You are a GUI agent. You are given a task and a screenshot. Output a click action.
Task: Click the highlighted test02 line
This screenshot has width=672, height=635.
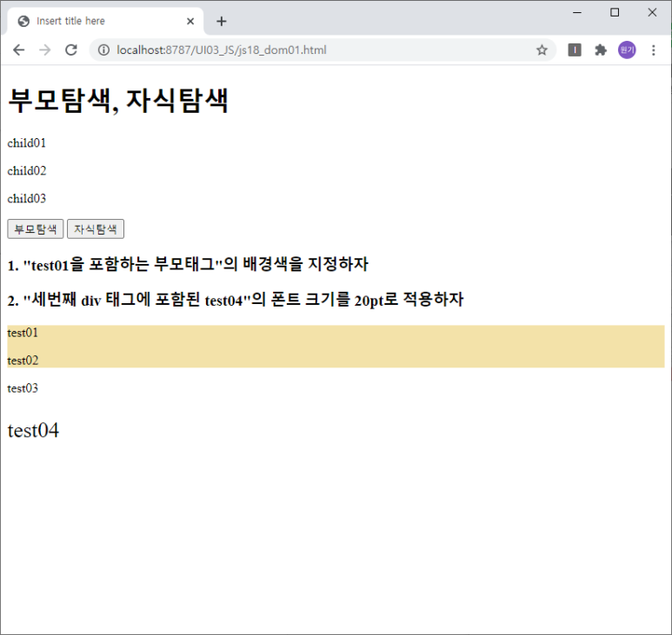click(23, 360)
